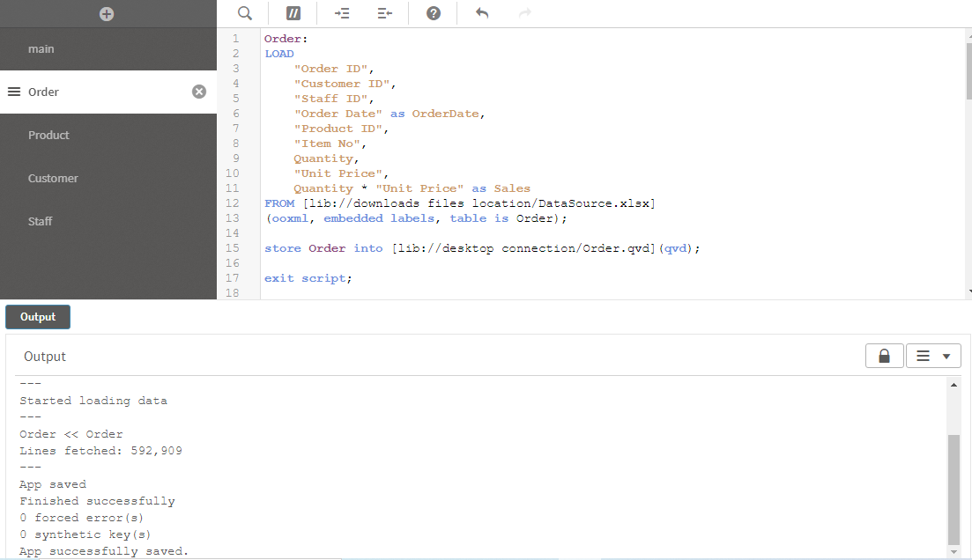Delete the Order section using X icon
The height and width of the screenshot is (560, 972).
coord(199,92)
